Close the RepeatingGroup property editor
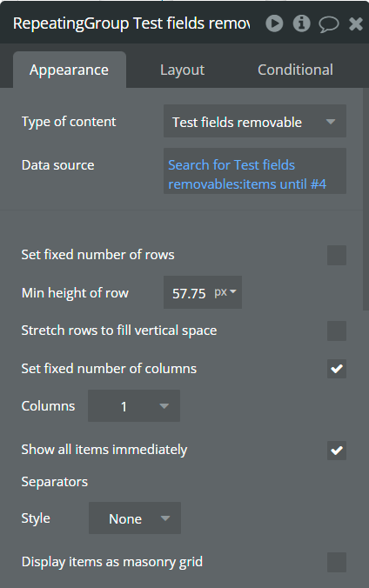Image resolution: width=369 pixels, height=588 pixels. pyautogui.click(x=355, y=24)
